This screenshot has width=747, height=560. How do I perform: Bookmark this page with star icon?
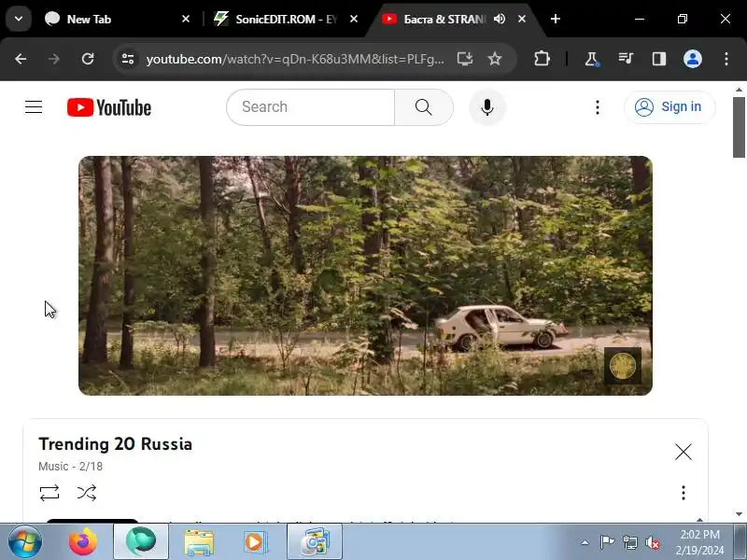click(495, 59)
